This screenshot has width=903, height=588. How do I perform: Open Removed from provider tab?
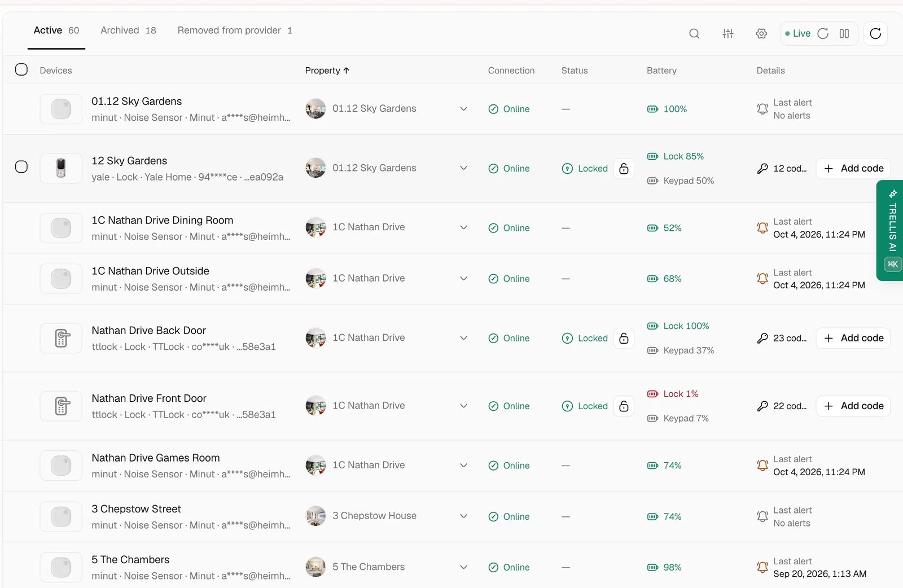(x=235, y=30)
